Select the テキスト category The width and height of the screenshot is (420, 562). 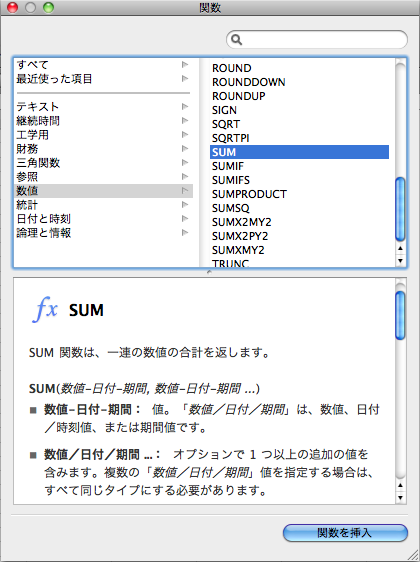pyautogui.click(x=103, y=106)
